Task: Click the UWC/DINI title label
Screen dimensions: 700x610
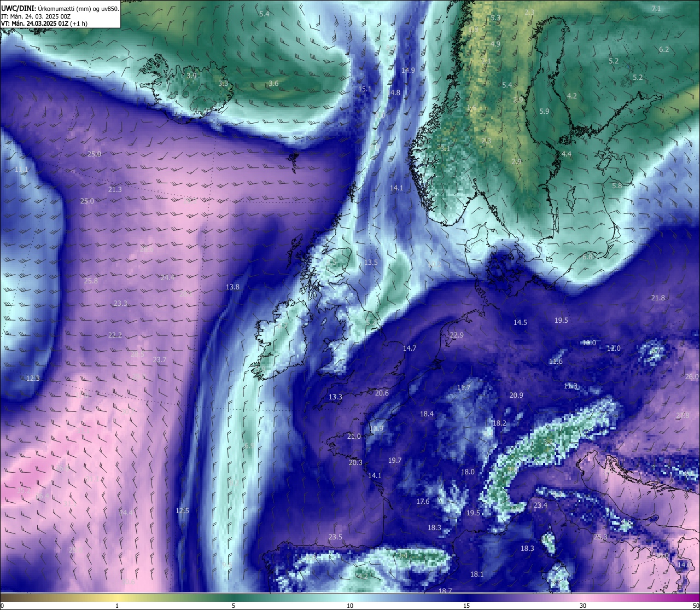Action: (19, 8)
